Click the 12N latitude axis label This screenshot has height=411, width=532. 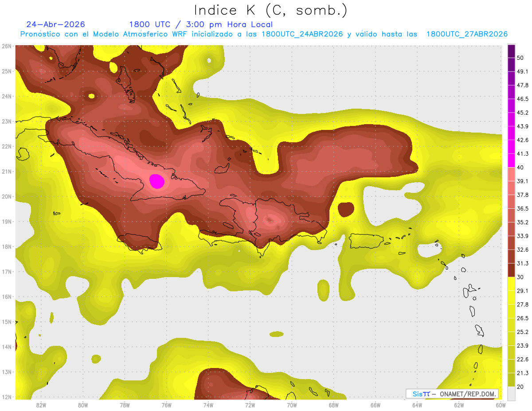(6, 397)
